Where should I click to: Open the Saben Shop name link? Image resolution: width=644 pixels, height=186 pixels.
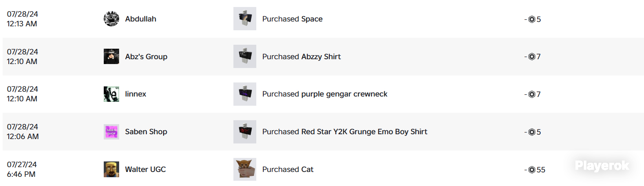pyautogui.click(x=146, y=132)
